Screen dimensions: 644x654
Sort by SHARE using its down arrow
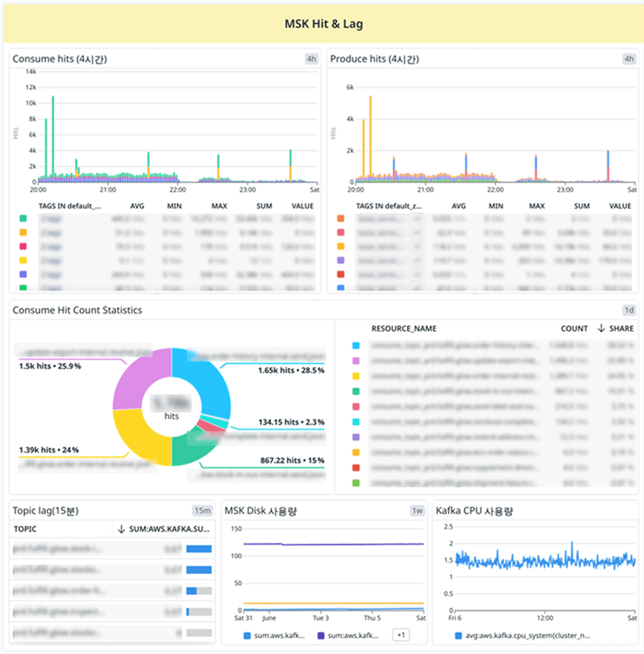coord(601,328)
